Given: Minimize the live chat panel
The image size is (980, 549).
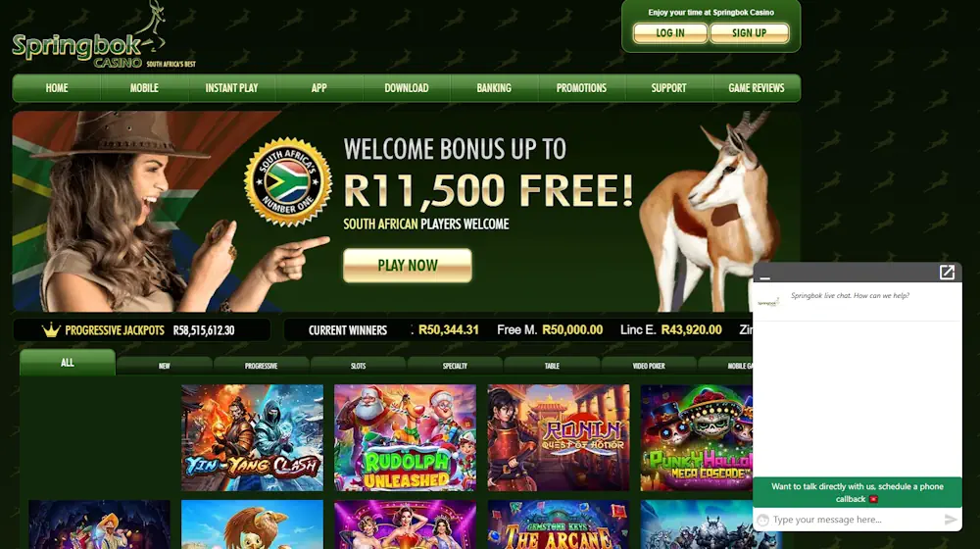Looking at the screenshot, I should coord(765,277).
